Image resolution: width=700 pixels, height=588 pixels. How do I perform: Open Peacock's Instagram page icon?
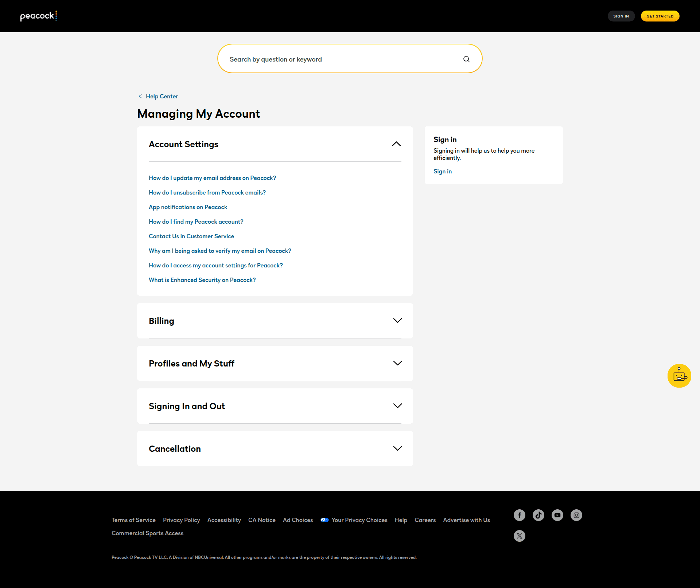(x=576, y=515)
